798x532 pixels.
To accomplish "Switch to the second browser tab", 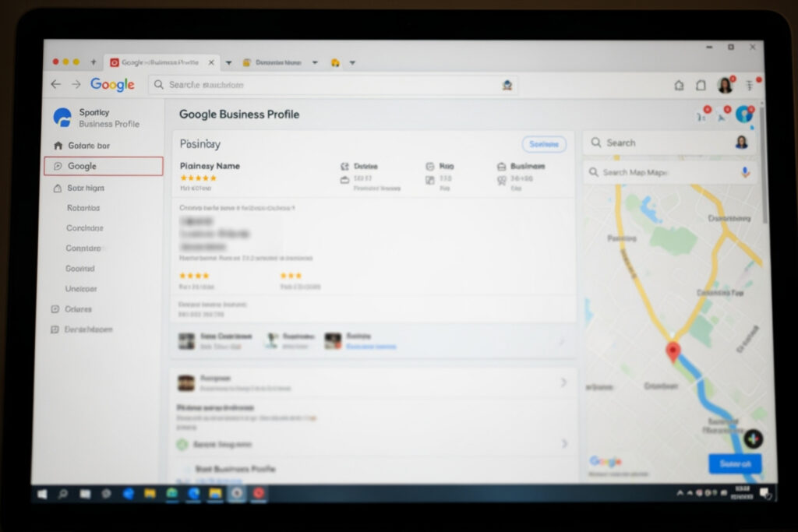I will (277, 62).
